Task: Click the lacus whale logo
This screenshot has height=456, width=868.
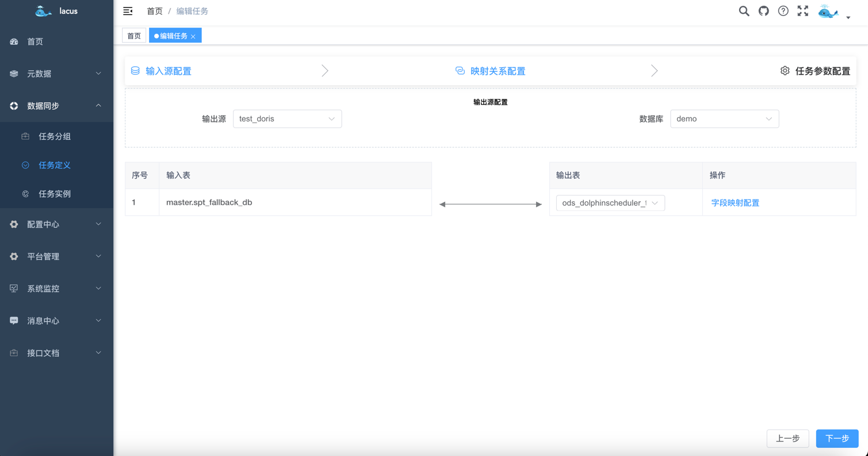Action: 43,11
